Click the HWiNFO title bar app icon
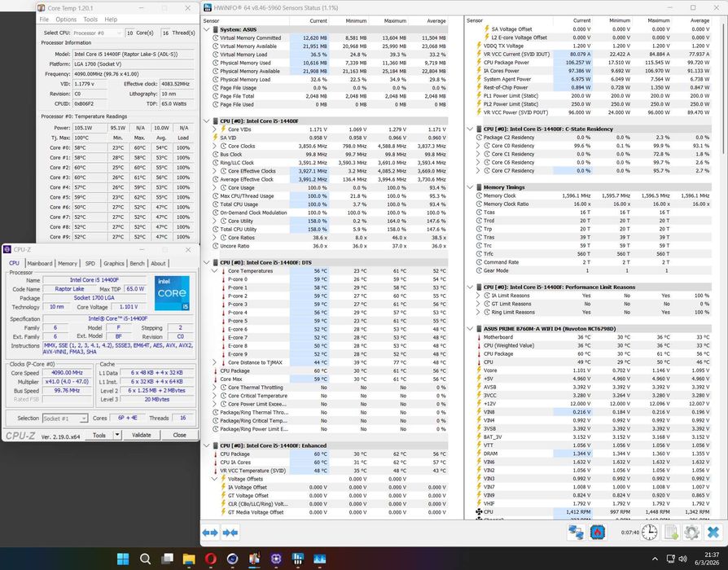Viewport: 728px width, 570px height. point(207,7)
